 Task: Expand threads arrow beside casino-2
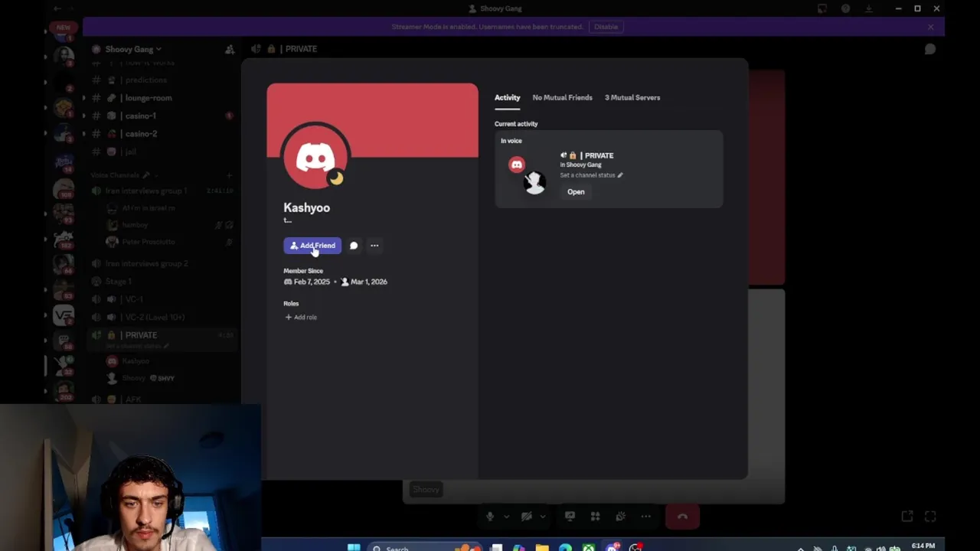85,134
